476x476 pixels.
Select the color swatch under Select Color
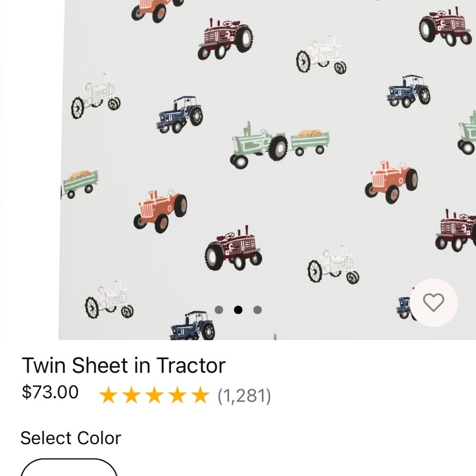coord(69,472)
